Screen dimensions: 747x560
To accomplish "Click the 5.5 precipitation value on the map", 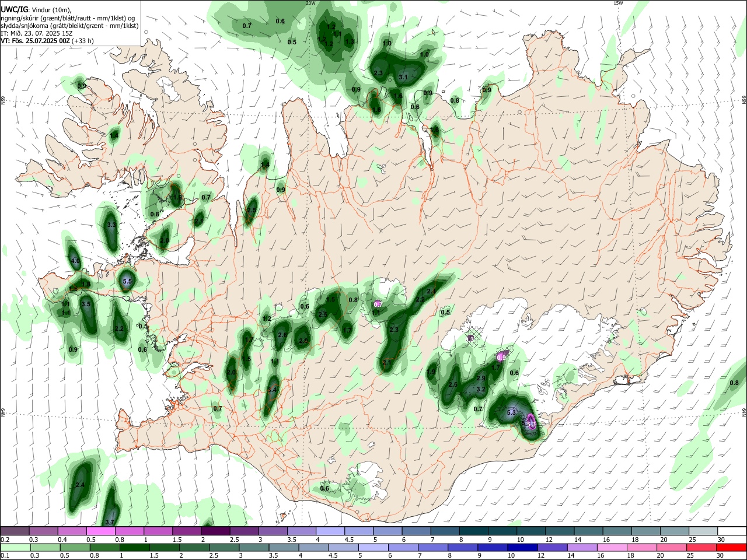I will pos(128,282).
